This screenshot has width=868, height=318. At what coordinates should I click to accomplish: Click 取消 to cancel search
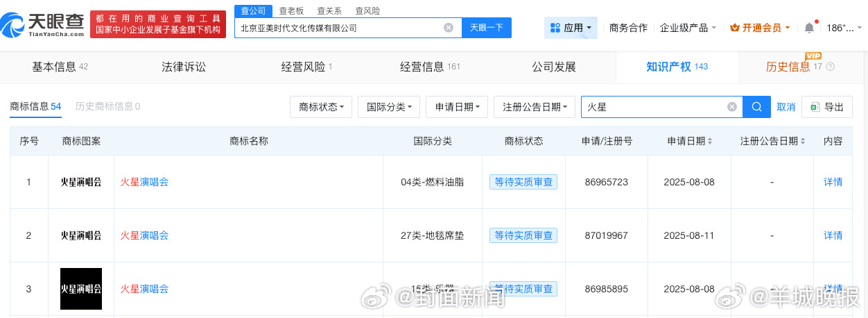[x=786, y=107]
